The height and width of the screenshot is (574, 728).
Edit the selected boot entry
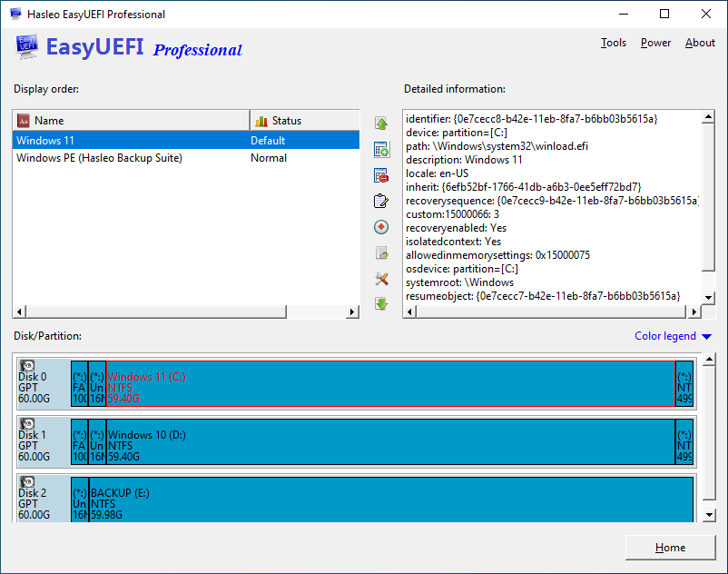tap(381, 201)
